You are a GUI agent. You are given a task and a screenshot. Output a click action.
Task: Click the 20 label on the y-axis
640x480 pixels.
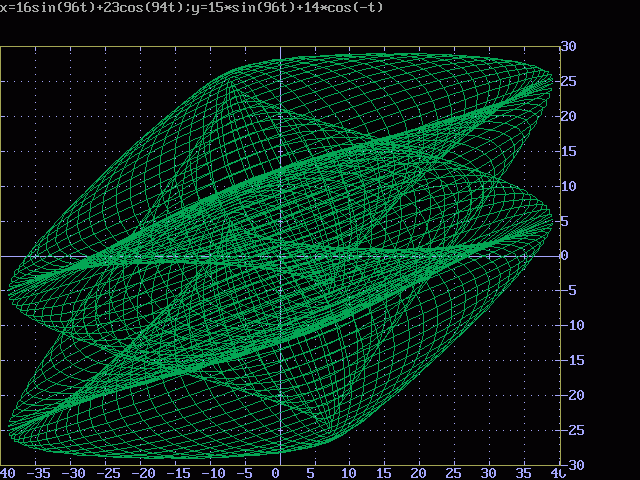(568, 116)
